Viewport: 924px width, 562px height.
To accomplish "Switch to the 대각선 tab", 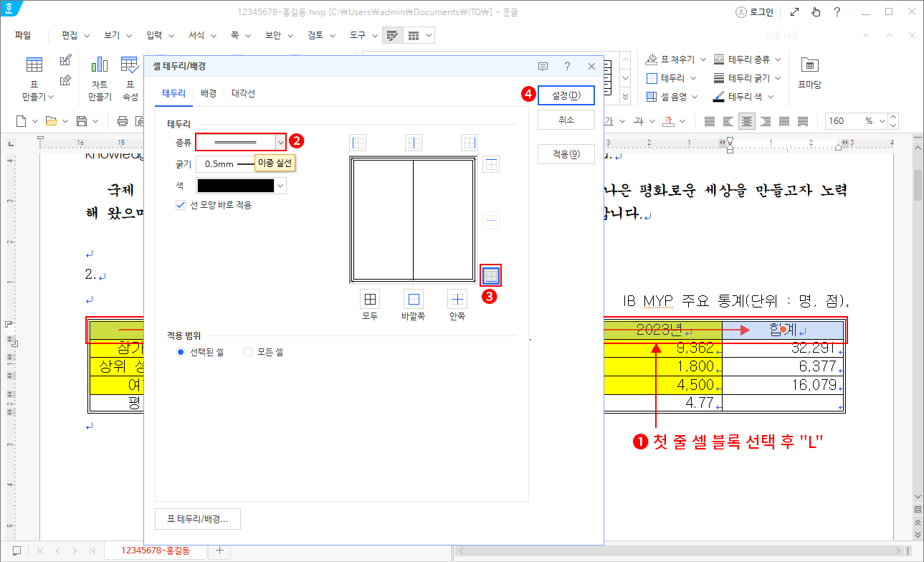I will tap(243, 93).
